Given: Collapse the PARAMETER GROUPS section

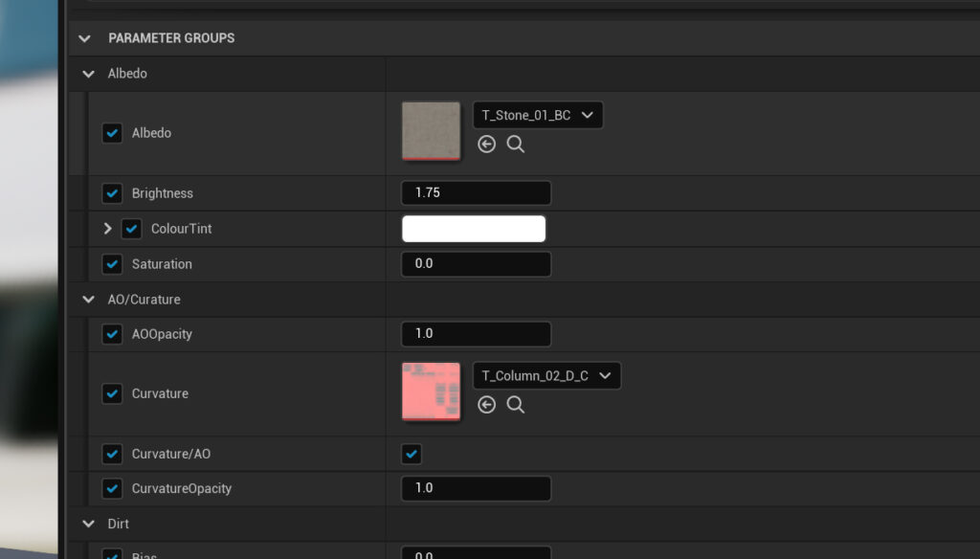Looking at the screenshot, I should tap(84, 39).
